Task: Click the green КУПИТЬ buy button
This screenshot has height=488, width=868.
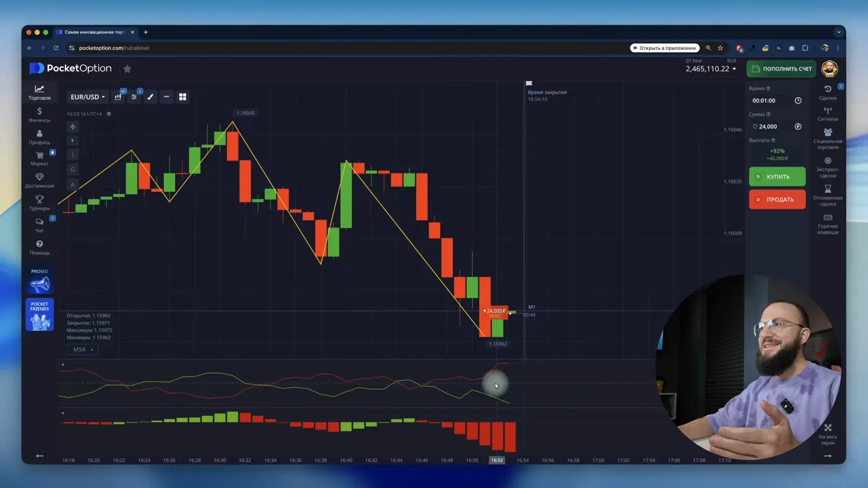Action: tap(777, 177)
